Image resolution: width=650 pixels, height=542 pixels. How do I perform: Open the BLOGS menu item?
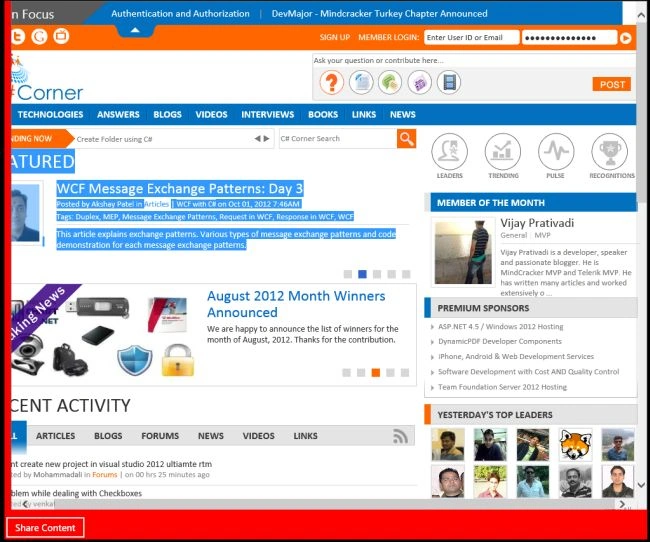point(167,114)
